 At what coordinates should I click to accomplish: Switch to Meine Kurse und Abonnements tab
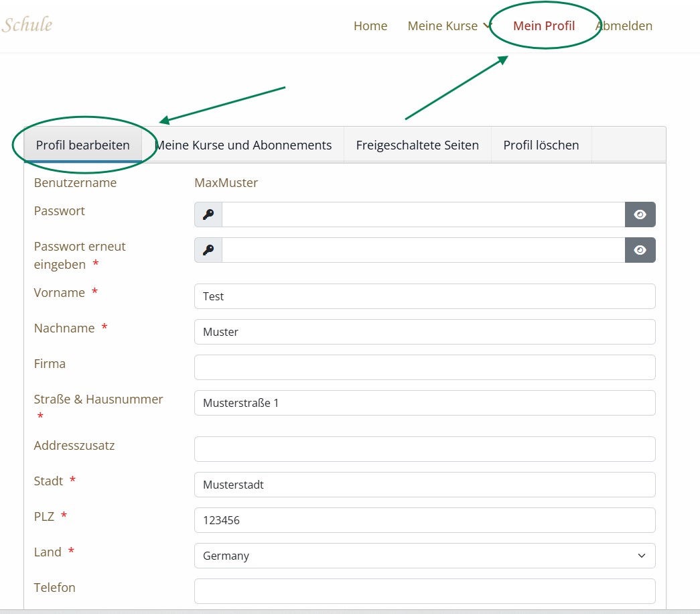pos(243,145)
